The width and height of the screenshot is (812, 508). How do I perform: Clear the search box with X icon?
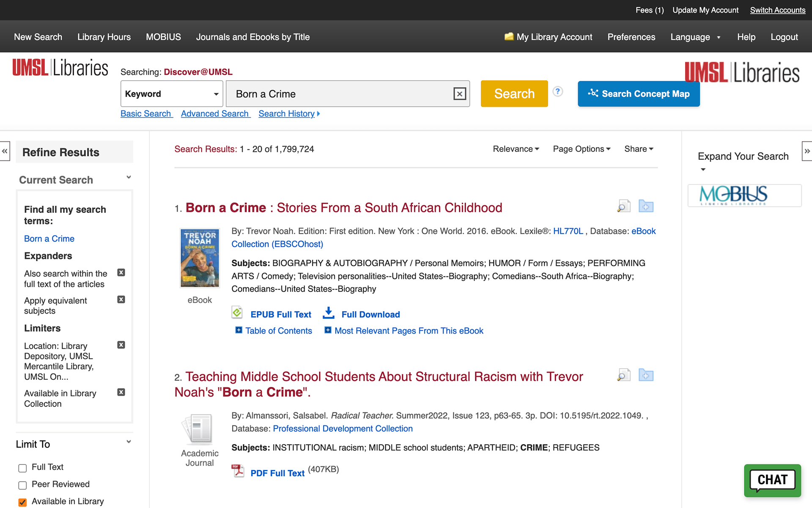(459, 94)
